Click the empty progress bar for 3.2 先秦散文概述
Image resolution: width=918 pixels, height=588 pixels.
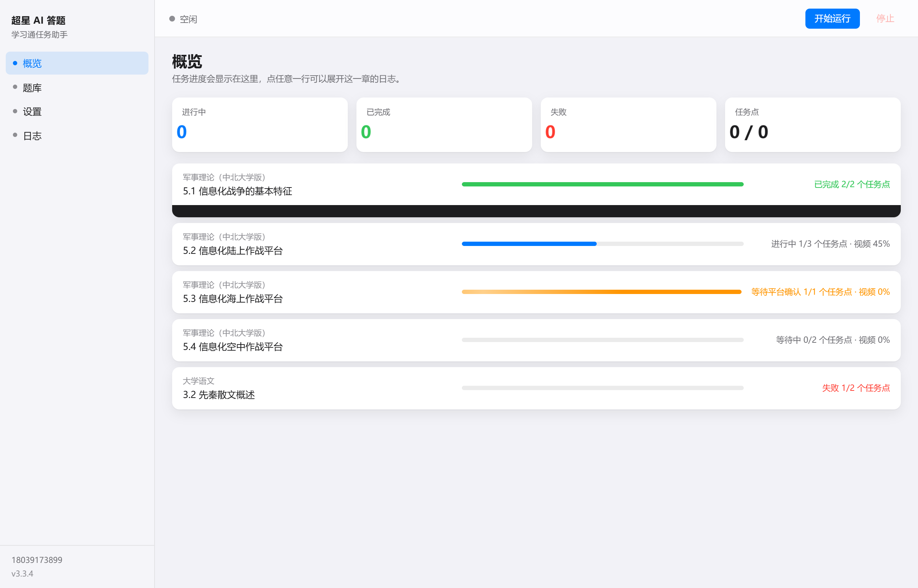[x=602, y=388]
